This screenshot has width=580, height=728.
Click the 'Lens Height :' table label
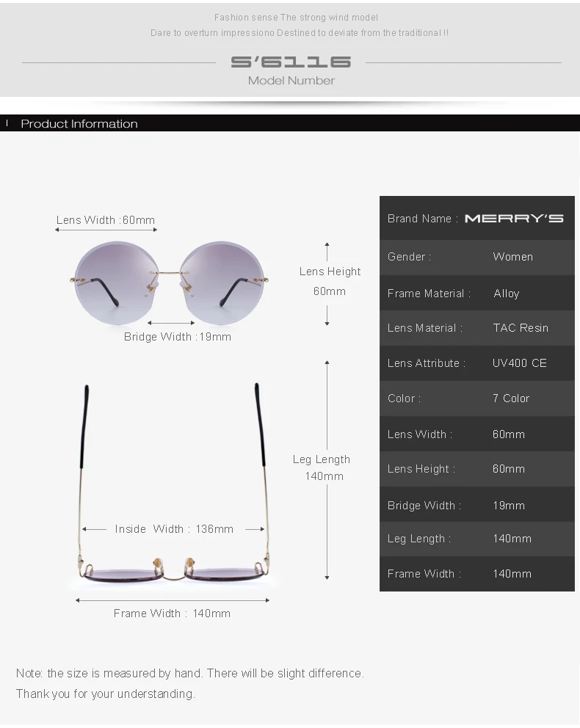coord(421,469)
